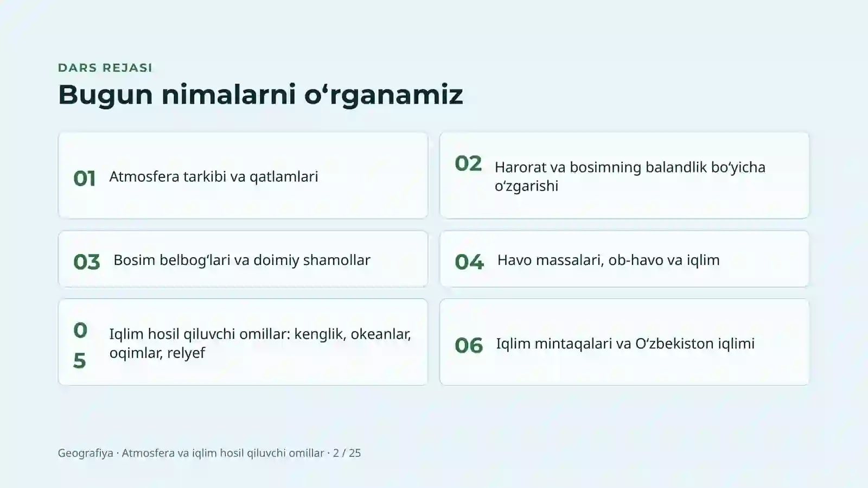
Task: Click the number 06 badge
Action: [x=469, y=345]
